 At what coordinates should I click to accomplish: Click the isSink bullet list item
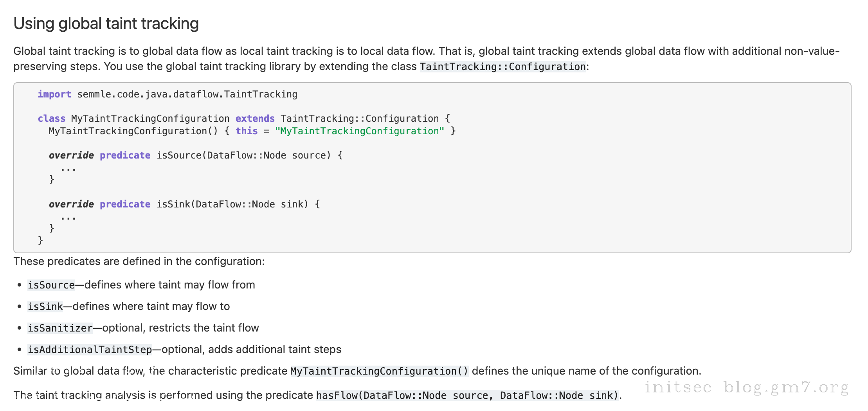128,306
